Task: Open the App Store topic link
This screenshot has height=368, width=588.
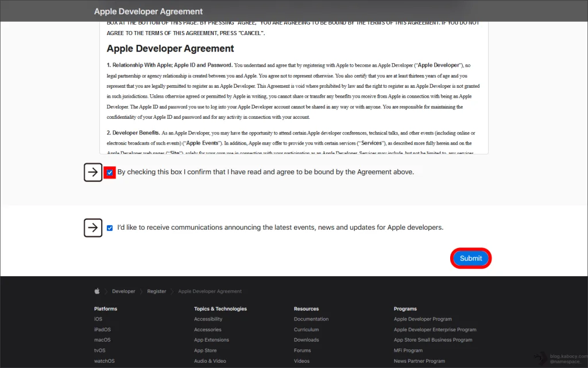Action: (x=205, y=350)
